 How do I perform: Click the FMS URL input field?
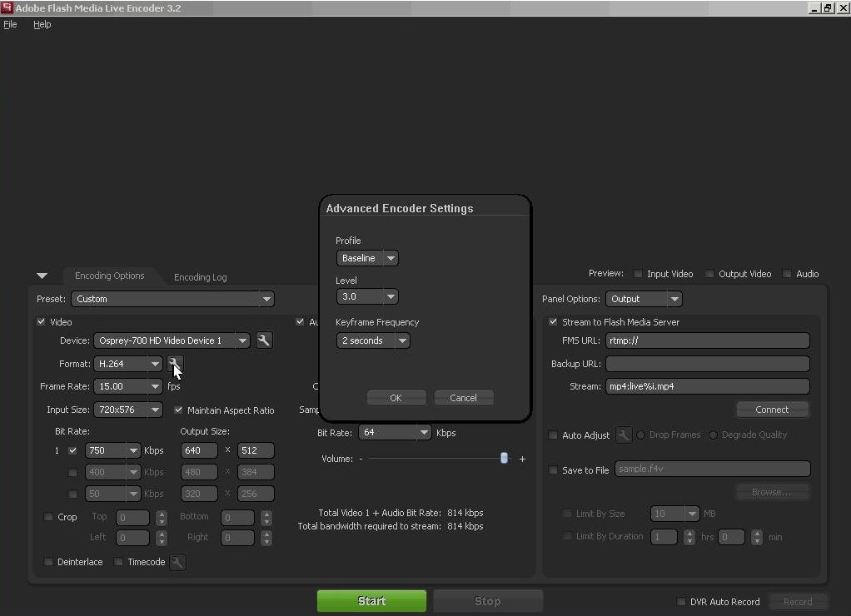708,340
